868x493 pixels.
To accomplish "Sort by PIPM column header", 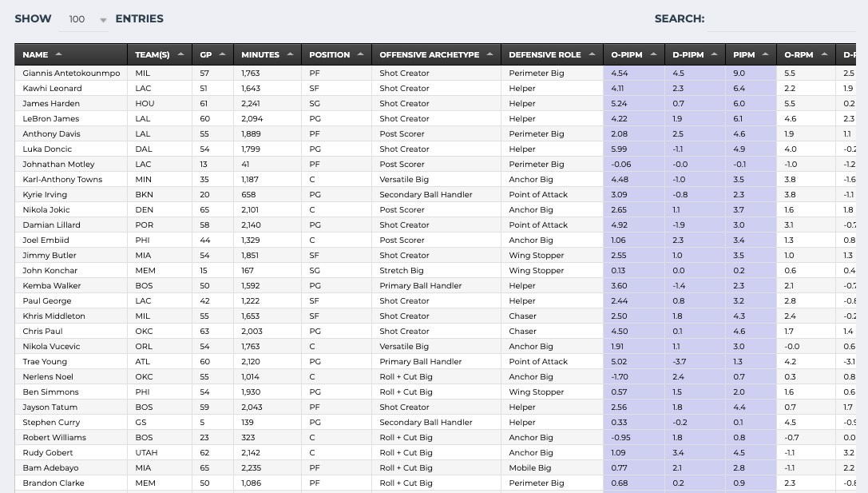I will pos(751,54).
